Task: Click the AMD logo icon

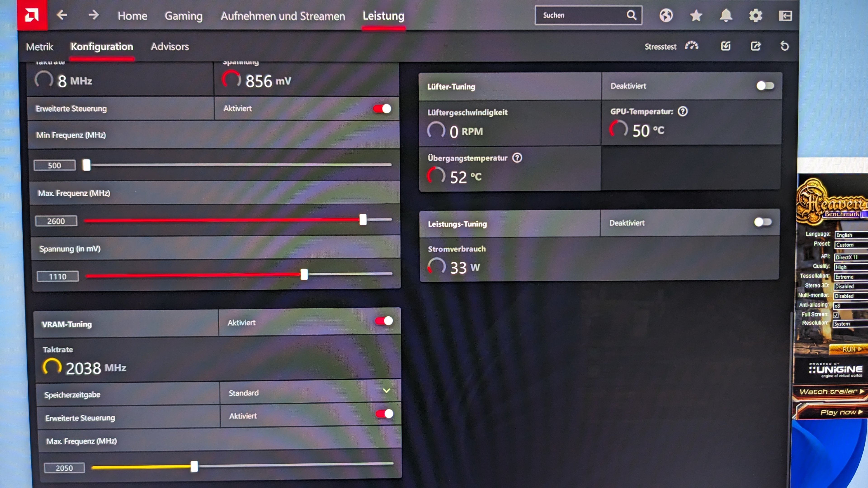Action: point(32,15)
